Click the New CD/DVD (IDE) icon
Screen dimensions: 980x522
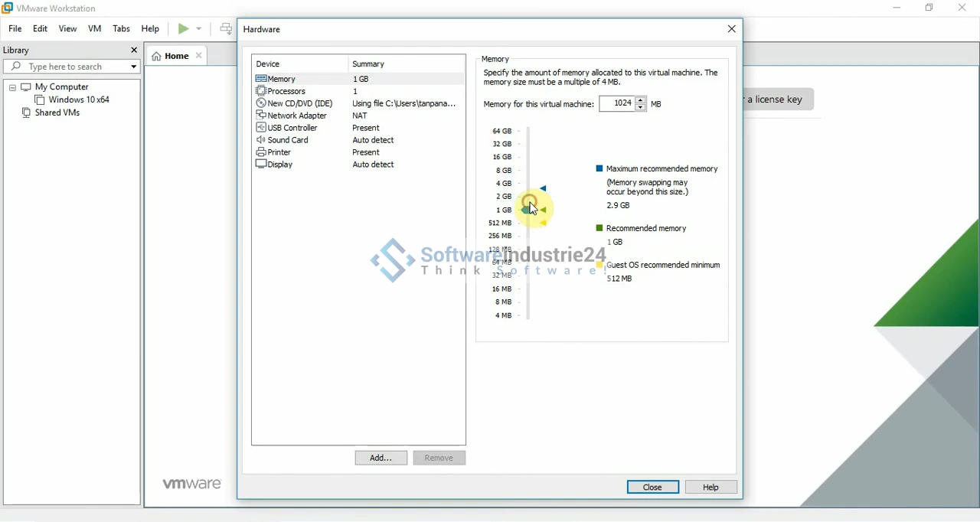[261, 103]
